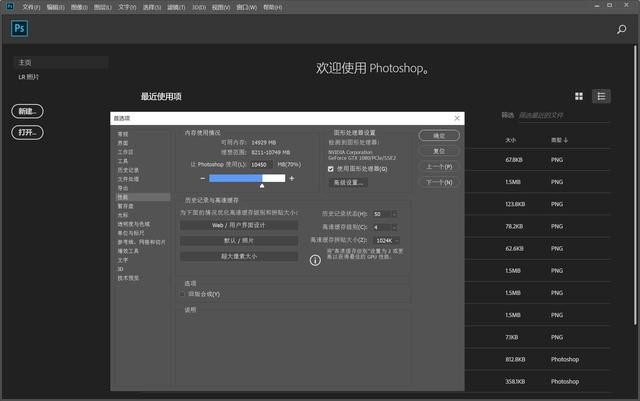Open 高级设置... for graphics processor
The height and width of the screenshot is (401, 640).
(x=348, y=183)
